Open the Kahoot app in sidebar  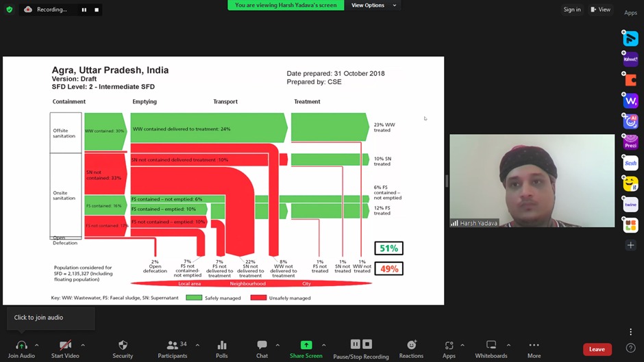[630, 60]
